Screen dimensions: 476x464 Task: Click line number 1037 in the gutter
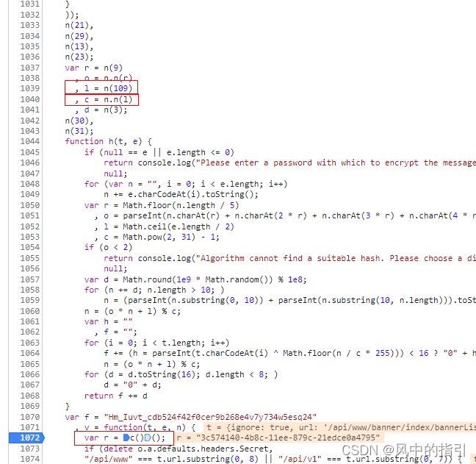[29, 68]
